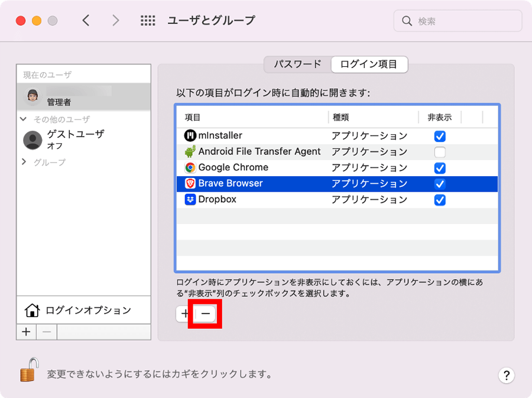
Task: Add a login item with plus button
Action: click(x=185, y=313)
